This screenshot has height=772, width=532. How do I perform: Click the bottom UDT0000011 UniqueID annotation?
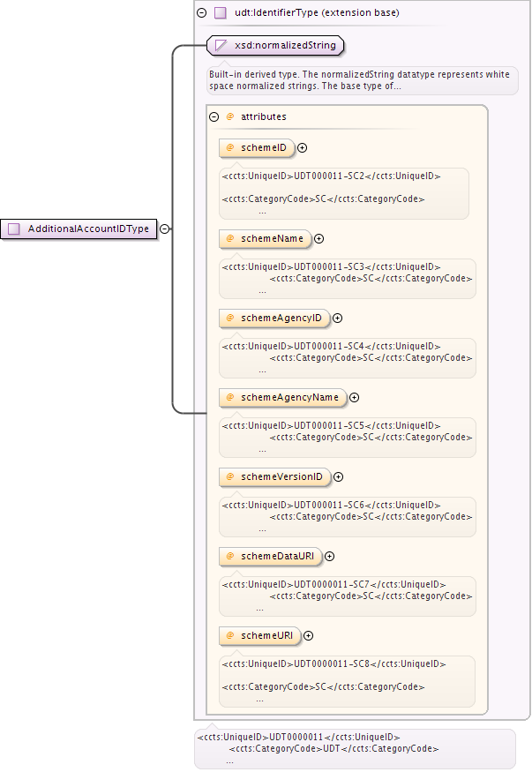298,737
